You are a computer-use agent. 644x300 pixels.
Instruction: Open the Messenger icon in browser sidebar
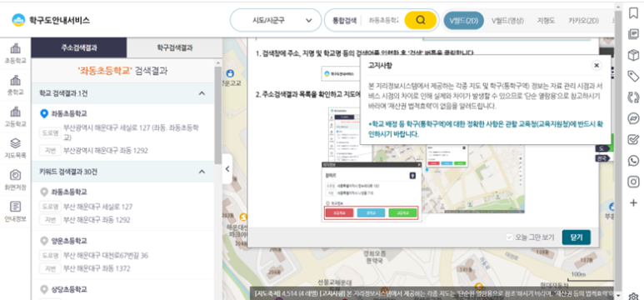pyautogui.click(x=633, y=119)
